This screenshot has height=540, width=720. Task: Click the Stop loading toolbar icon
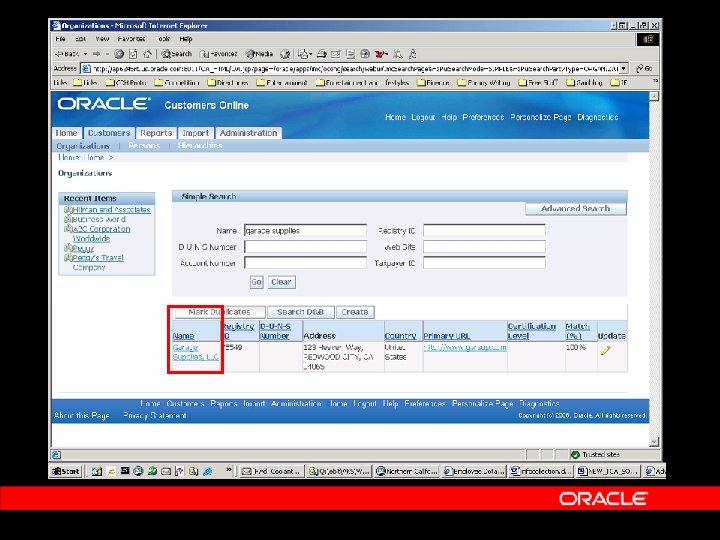point(119,54)
